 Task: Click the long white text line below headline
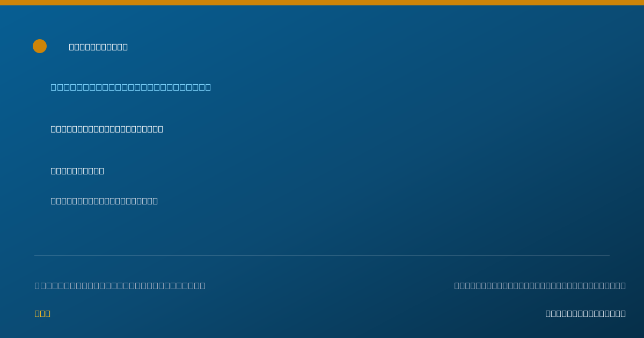[107, 129]
